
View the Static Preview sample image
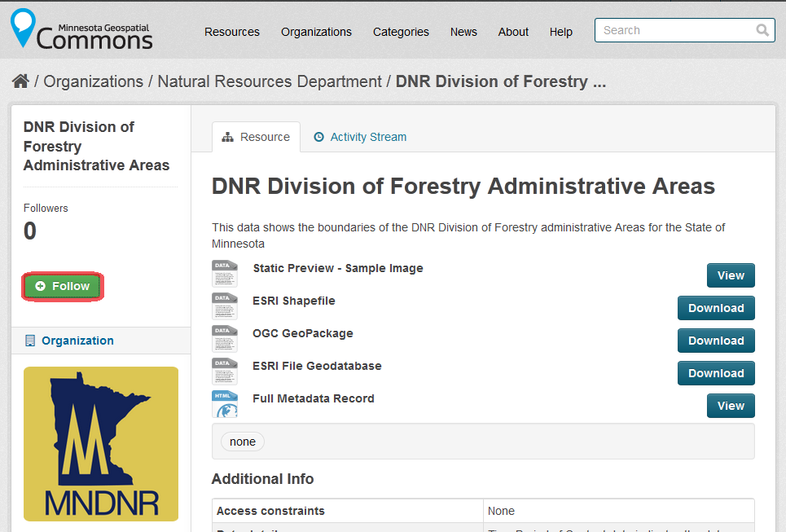tap(731, 275)
